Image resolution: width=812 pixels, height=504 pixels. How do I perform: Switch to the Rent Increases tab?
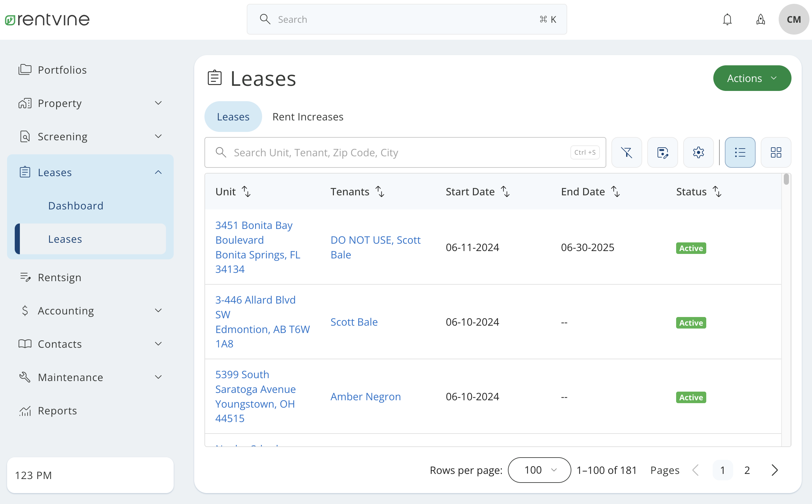pos(308,117)
